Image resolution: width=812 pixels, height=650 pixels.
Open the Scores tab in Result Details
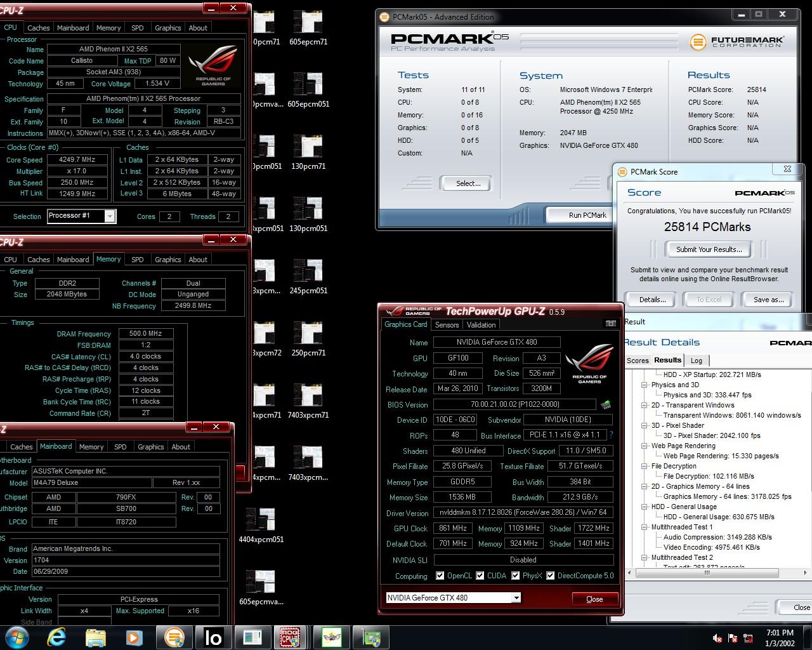point(638,360)
